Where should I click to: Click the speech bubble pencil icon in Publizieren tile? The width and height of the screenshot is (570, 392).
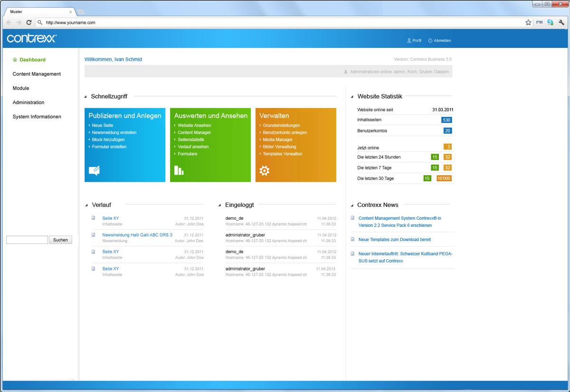pos(94,170)
